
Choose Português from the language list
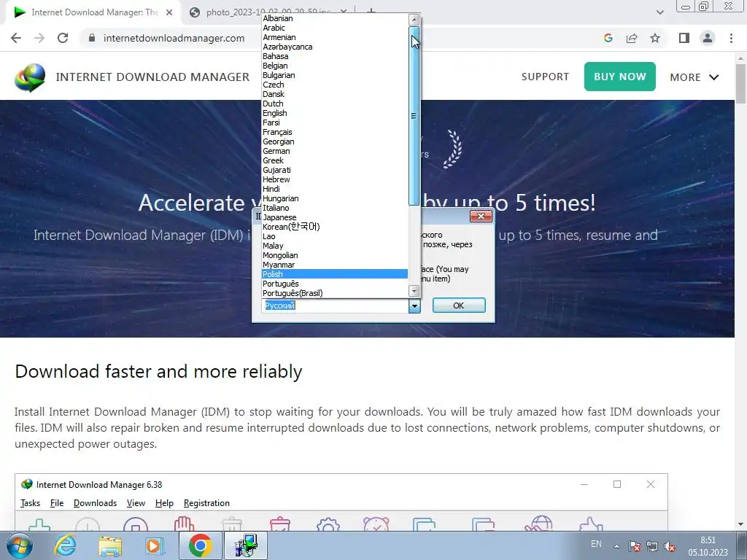334,284
